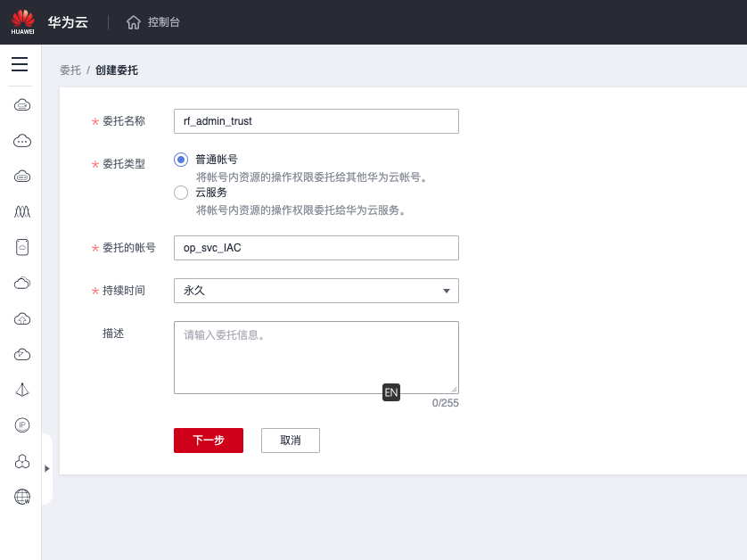
Task: Open the 持续时间 duration dropdown
Action: 316,291
